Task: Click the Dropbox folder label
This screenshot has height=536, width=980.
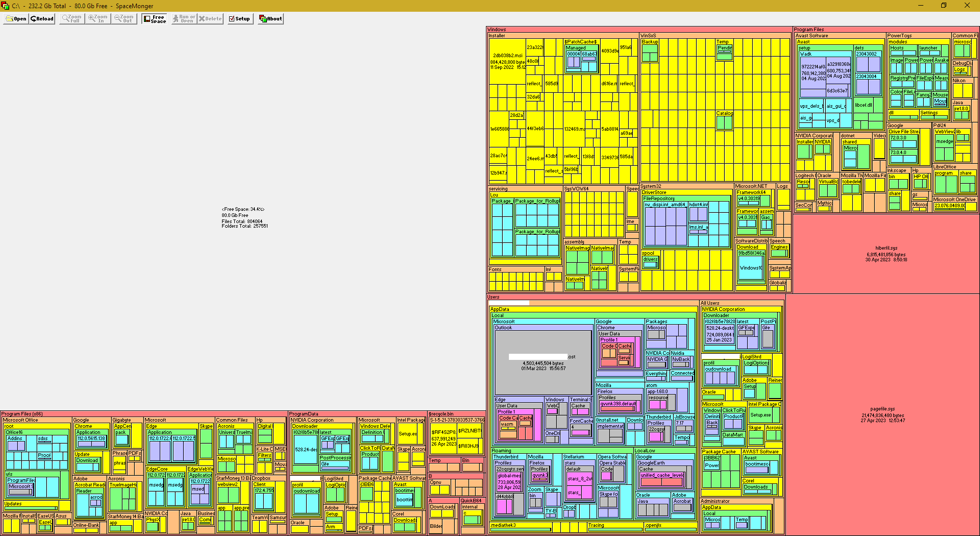Action: point(261,479)
